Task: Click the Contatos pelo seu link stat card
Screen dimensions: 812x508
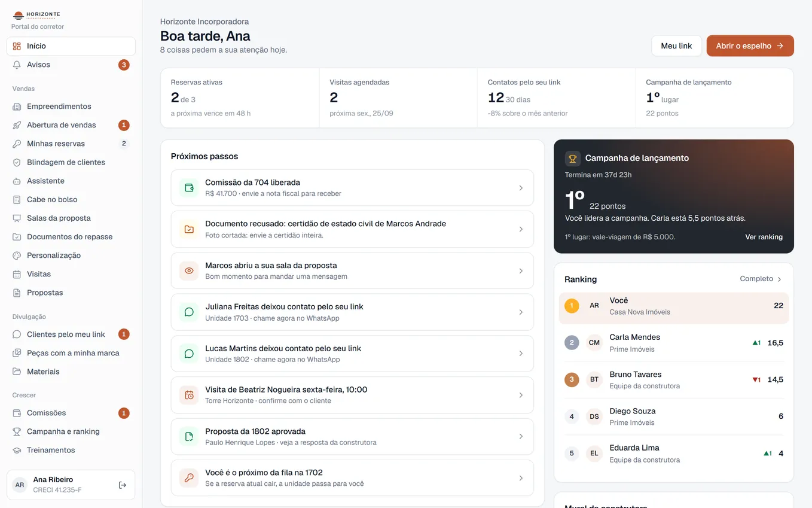Action: point(556,98)
